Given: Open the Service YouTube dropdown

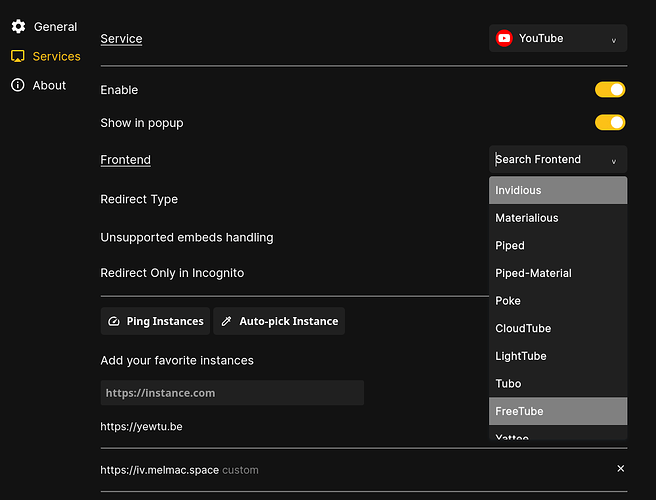Looking at the screenshot, I should pos(558,38).
